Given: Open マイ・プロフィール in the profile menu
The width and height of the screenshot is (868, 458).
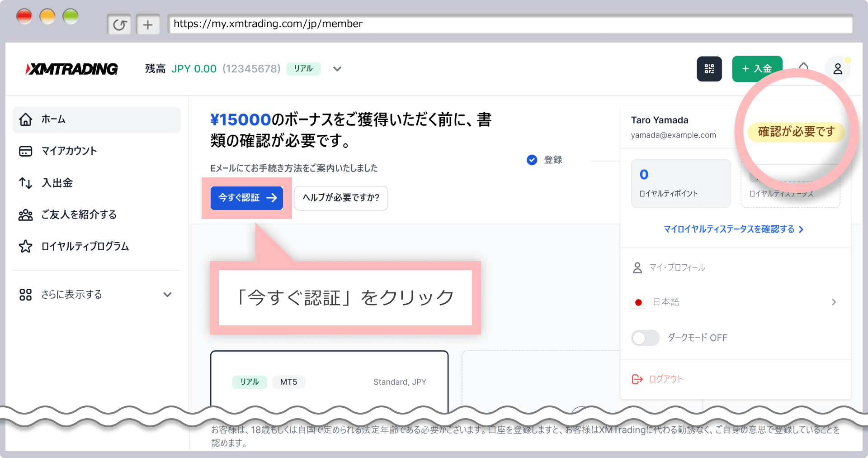Looking at the screenshot, I should (736, 267).
